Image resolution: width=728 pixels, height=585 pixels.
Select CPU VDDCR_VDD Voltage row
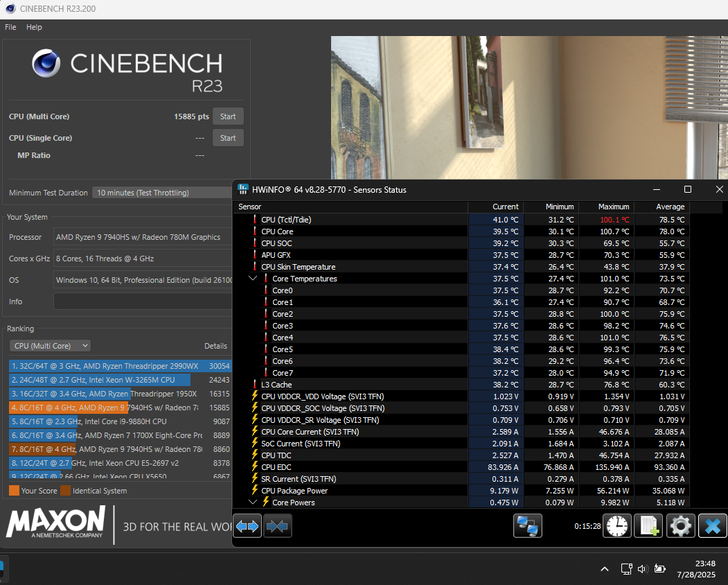(461, 396)
